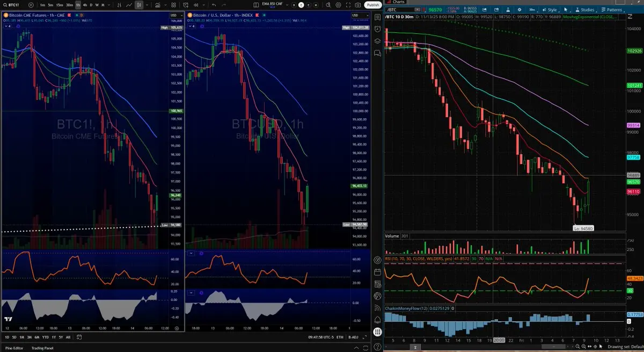Redo the chart action

[223, 5]
